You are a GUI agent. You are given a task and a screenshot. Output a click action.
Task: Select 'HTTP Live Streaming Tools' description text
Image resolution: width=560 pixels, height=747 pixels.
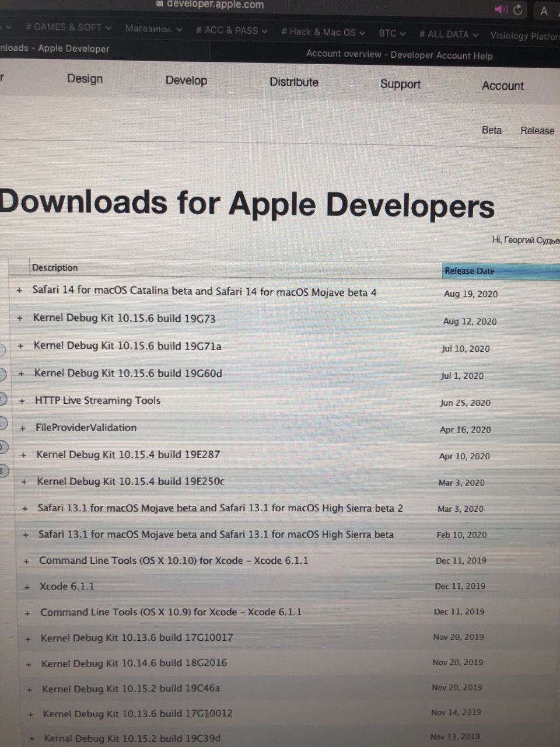[x=97, y=400]
